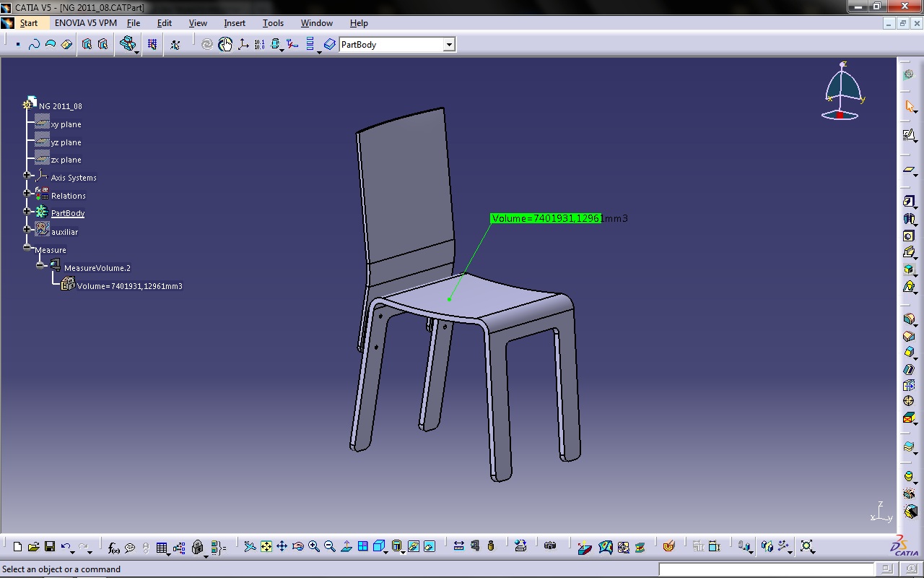The image size is (924, 578).
Task: Click the New document icon
Action: pos(17,547)
